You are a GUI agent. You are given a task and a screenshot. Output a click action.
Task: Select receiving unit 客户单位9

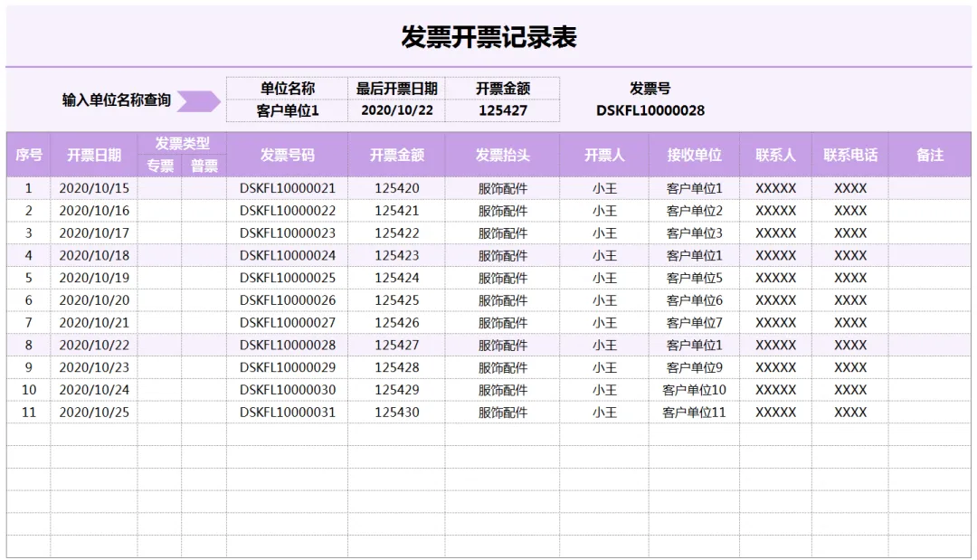tap(694, 367)
